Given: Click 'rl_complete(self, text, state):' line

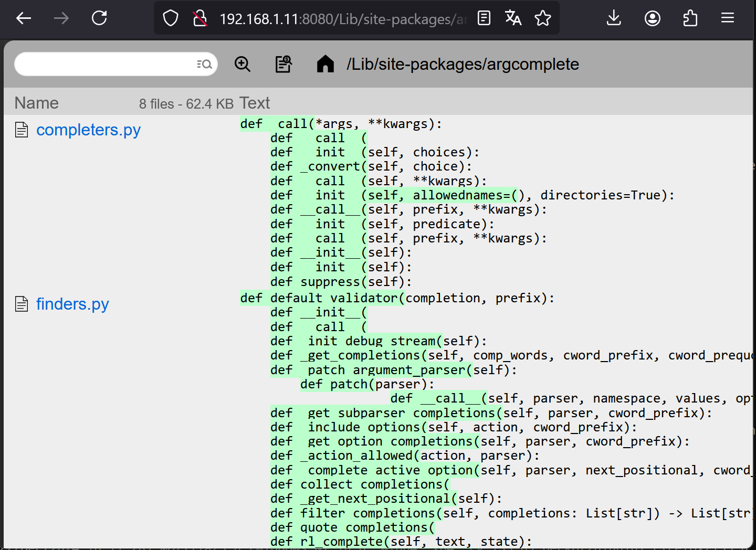Looking at the screenshot, I should pos(401,542).
